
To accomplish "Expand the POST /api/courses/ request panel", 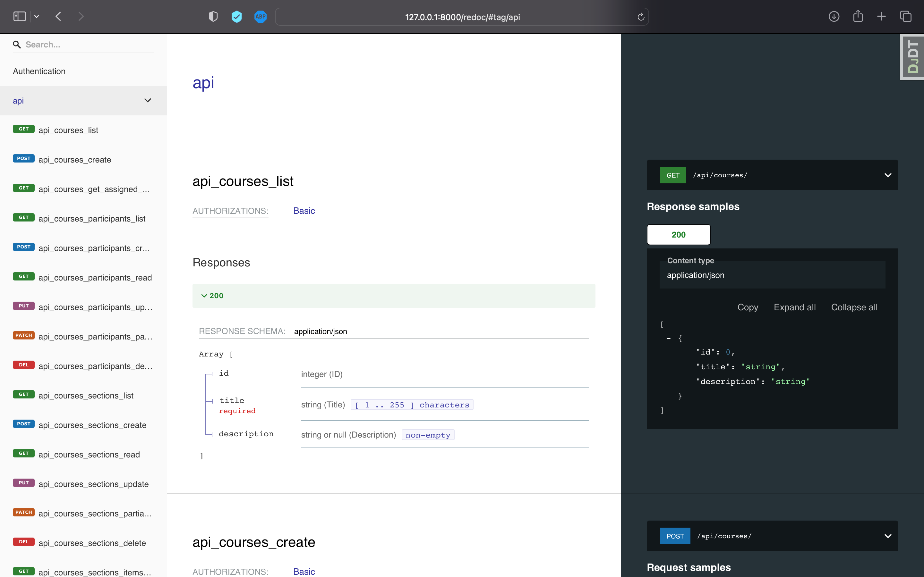I will point(888,535).
